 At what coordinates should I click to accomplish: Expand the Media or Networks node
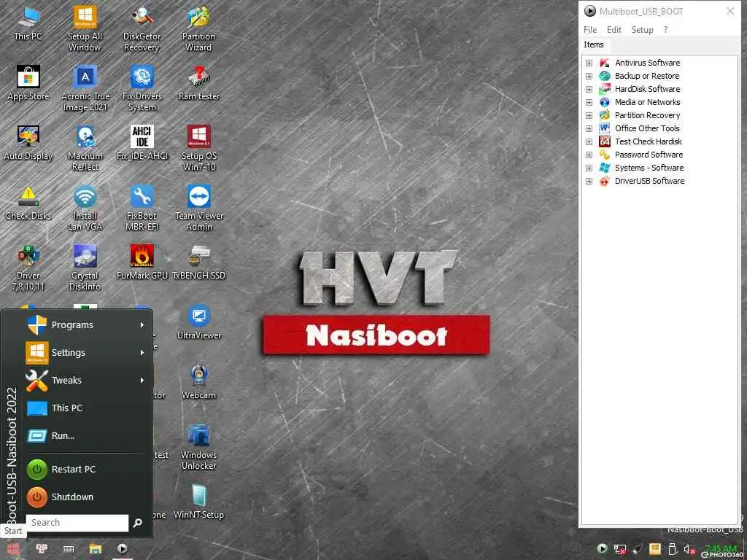coord(589,102)
